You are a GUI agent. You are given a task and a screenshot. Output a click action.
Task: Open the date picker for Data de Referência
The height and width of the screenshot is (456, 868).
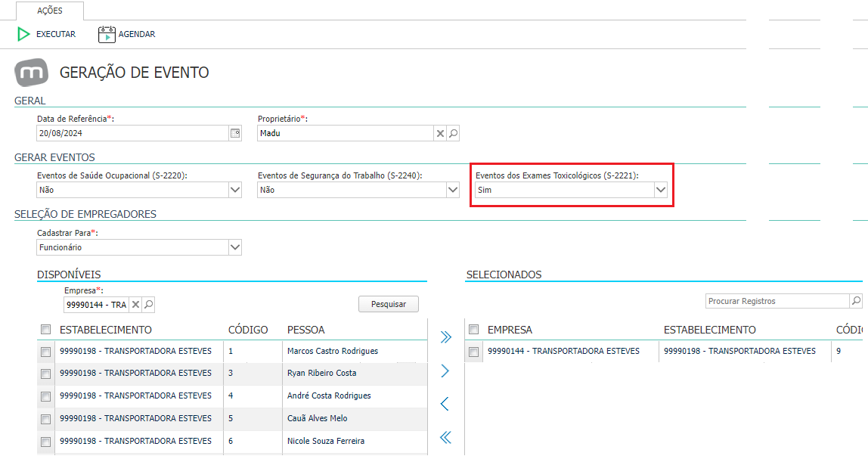click(x=235, y=133)
